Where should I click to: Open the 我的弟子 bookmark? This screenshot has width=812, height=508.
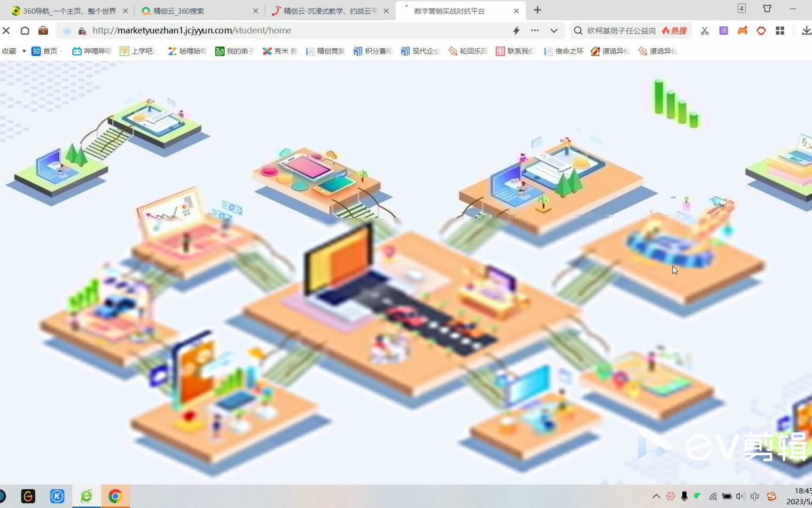click(x=234, y=51)
